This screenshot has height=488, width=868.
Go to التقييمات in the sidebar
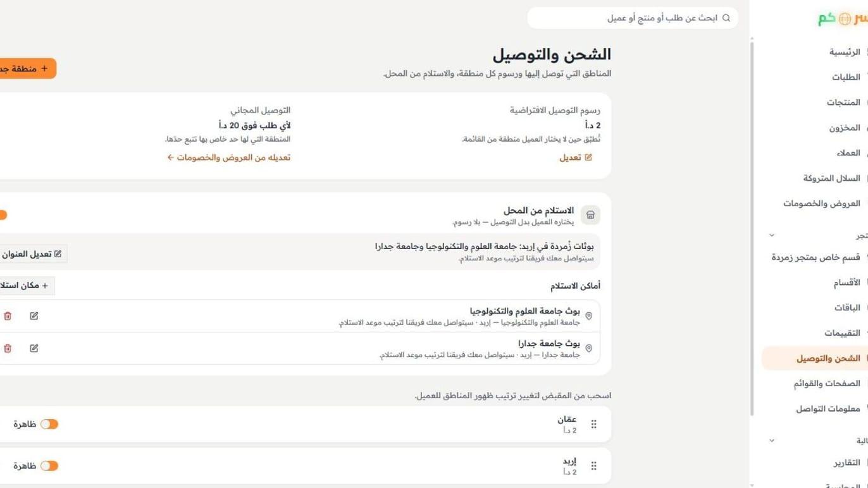(815, 333)
